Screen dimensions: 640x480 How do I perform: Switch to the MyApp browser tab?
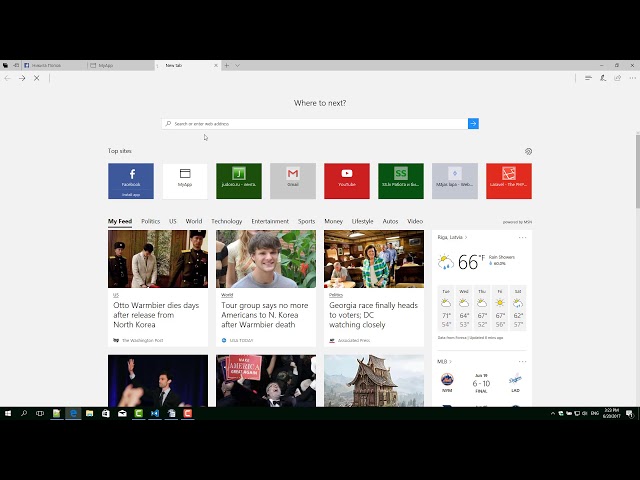pyautogui.click(x=120, y=65)
